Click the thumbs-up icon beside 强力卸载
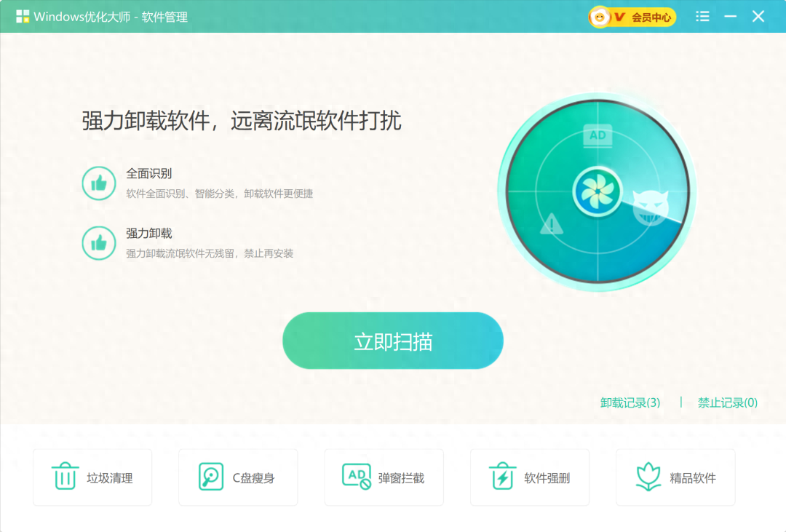Image resolution: width=786 pixels, height=532 pixels. pos(99,242)
